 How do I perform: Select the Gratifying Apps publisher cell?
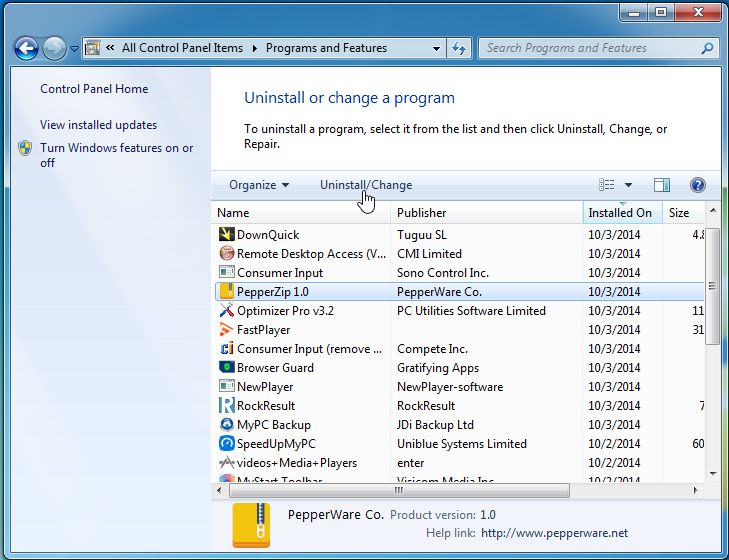pyautogui.click(x=437, y=368)
